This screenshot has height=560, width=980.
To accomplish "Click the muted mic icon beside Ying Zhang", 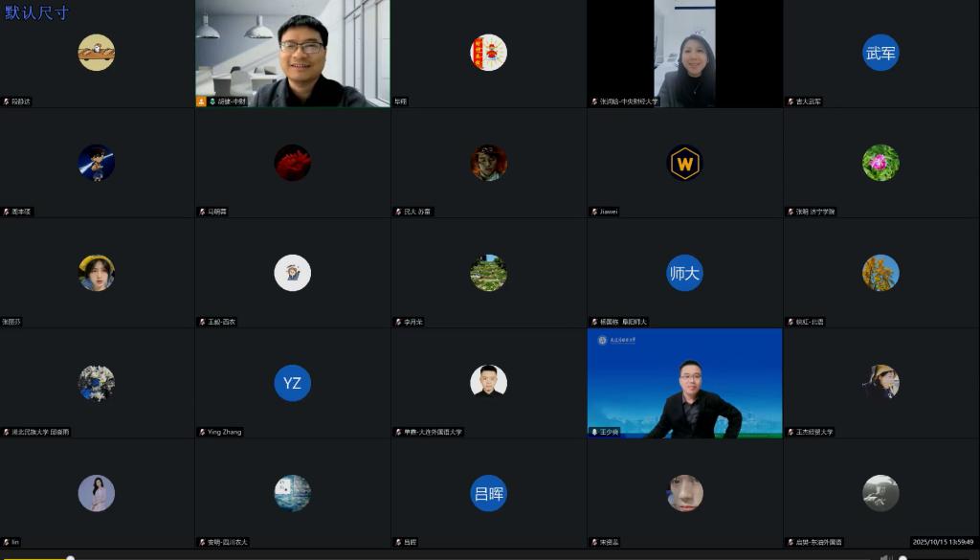I will pyautogui.click(x=202, y=432).
